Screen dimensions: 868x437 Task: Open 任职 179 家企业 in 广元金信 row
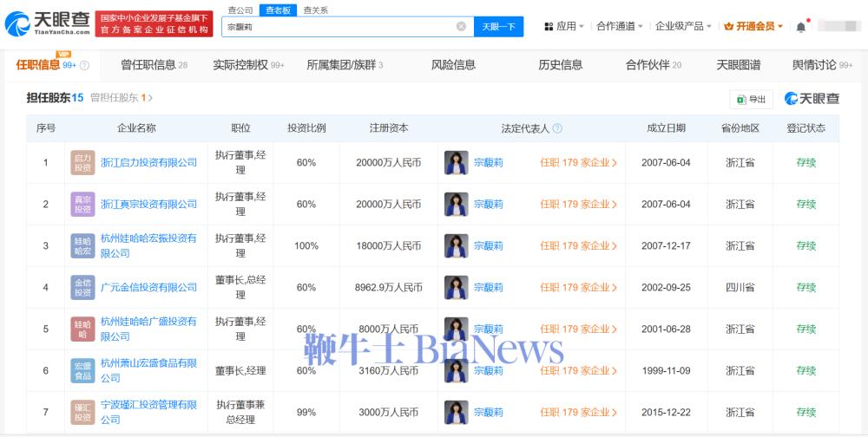pos(578,287)
